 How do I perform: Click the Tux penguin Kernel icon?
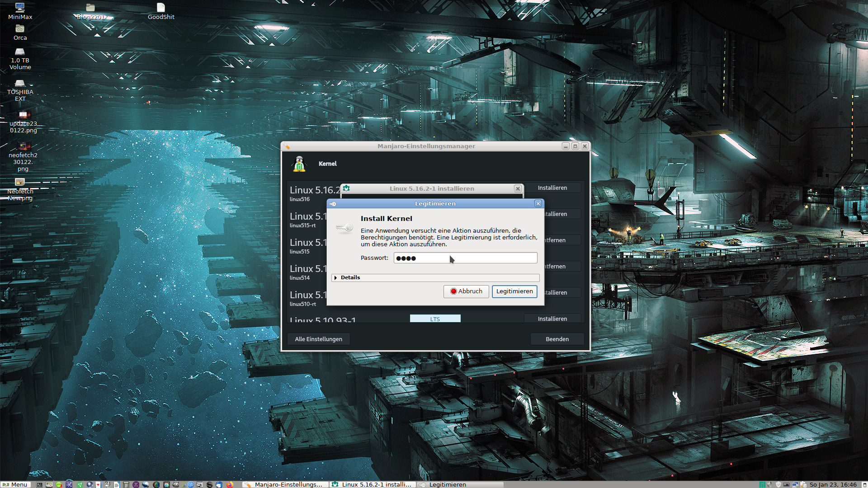coord(299,164)
